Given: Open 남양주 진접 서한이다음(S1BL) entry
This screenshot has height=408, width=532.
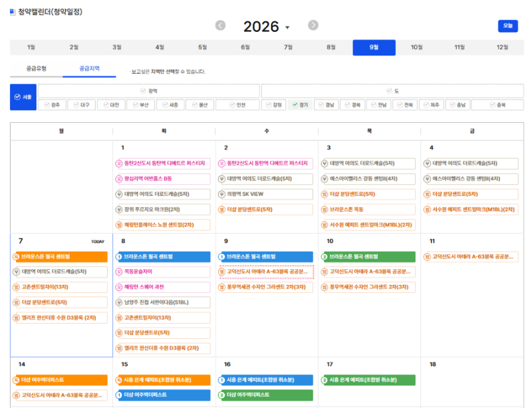Looking at the screenshot, I should 163,302.
